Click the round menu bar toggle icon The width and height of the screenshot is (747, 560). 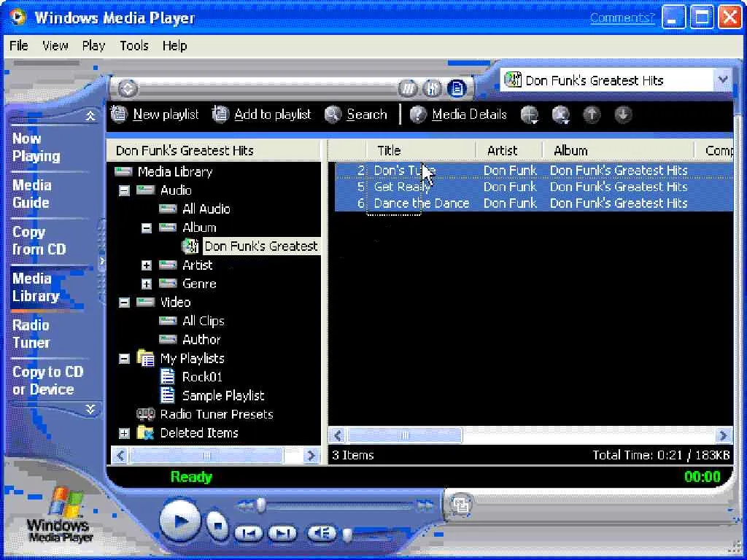pyautogui.click(x=128, y=88)
